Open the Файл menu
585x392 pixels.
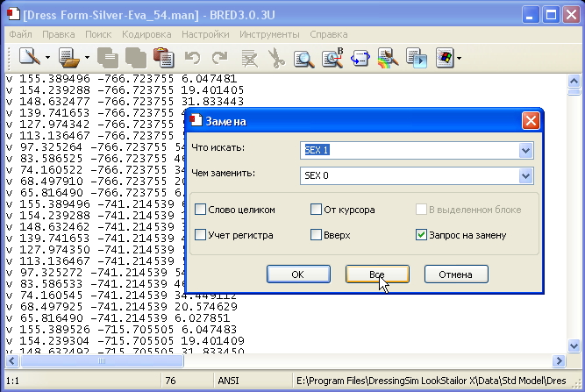coord(20,34)
